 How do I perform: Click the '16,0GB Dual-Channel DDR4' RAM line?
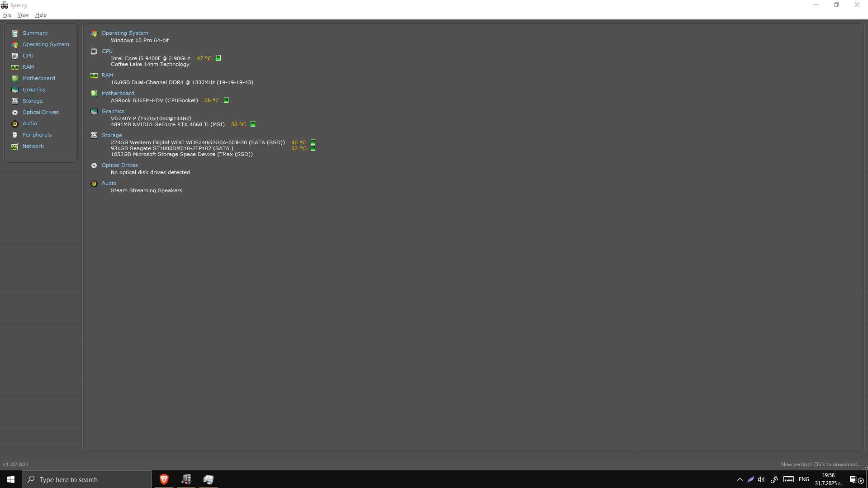point(182,82)
